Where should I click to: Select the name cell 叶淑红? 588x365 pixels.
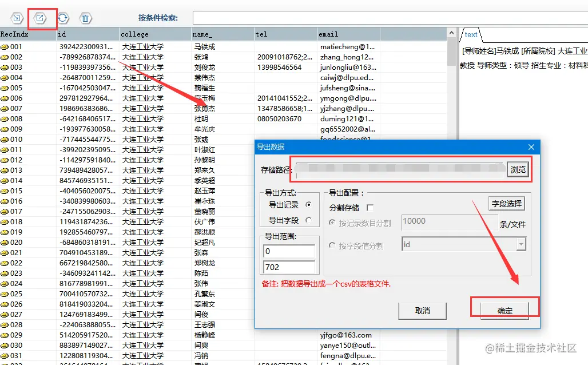205,150
